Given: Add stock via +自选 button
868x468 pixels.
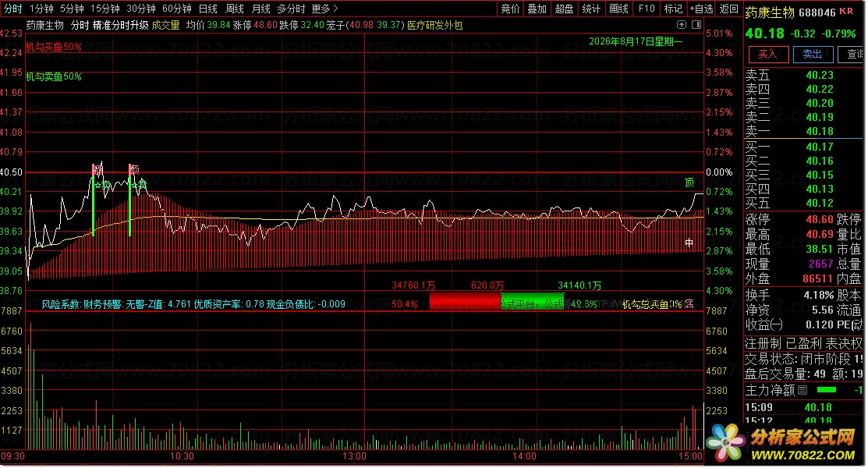Looking at the screenshot, I should click(x=701, y=9).
